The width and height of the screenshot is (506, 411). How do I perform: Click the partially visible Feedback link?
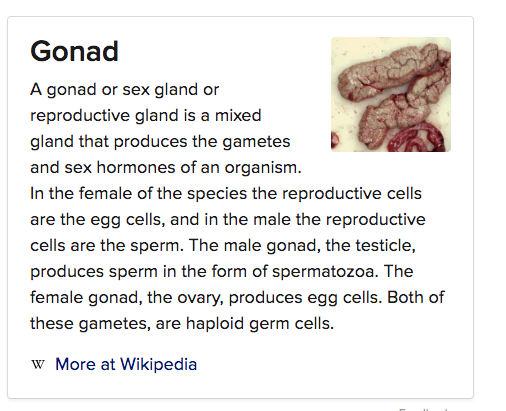click(423, 409)
